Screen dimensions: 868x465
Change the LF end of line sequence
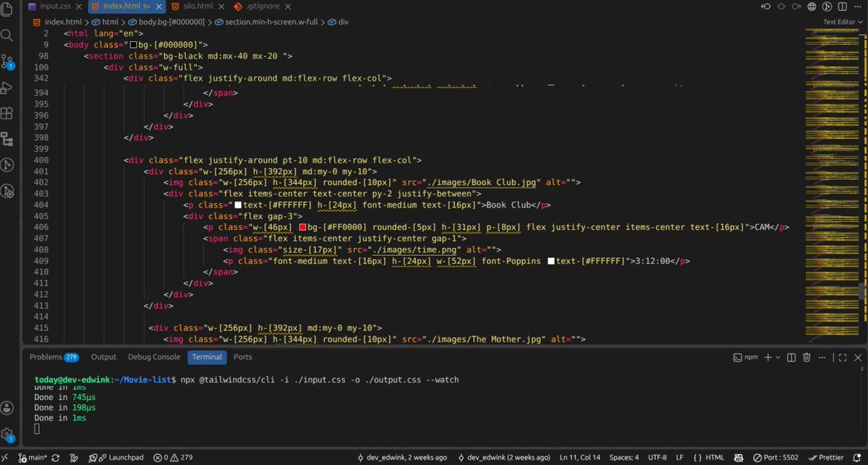(679, 458)
